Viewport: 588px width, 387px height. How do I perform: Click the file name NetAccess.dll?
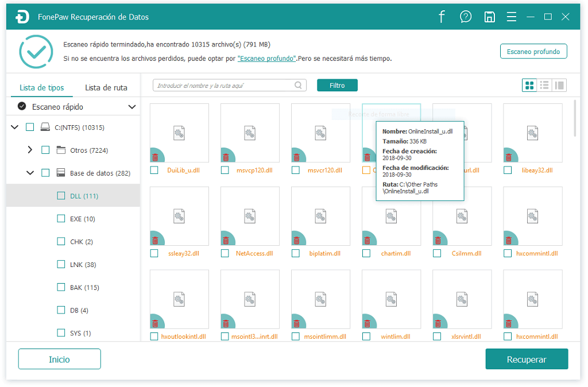[x=254, y=253]
